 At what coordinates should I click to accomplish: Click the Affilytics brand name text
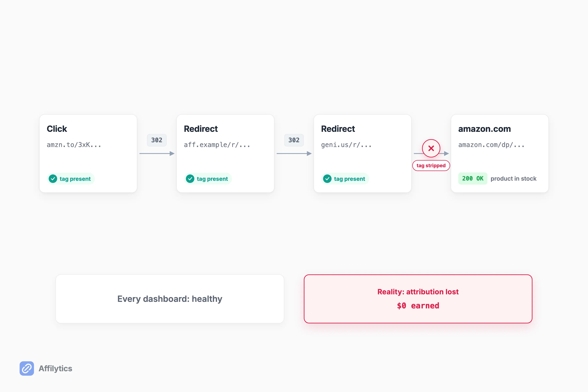[x=56, y=368]
